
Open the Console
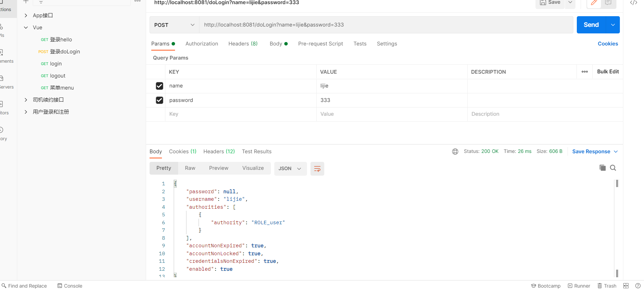click(x=70, y=286)
